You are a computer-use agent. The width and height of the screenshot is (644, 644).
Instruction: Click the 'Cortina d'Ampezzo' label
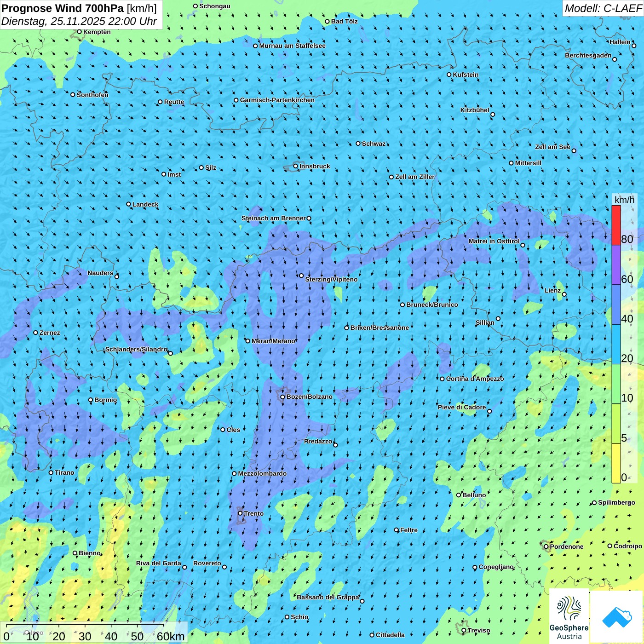click(475, 379)
